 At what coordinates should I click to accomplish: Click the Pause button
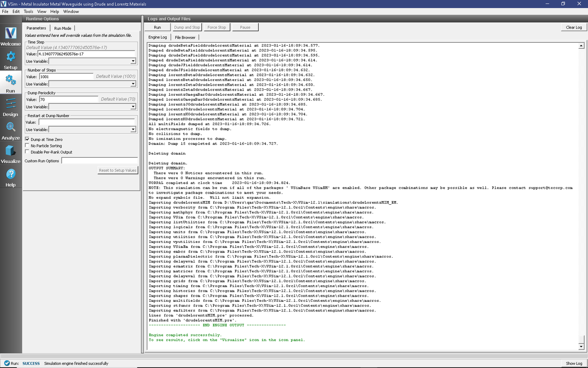pos(245,27)
